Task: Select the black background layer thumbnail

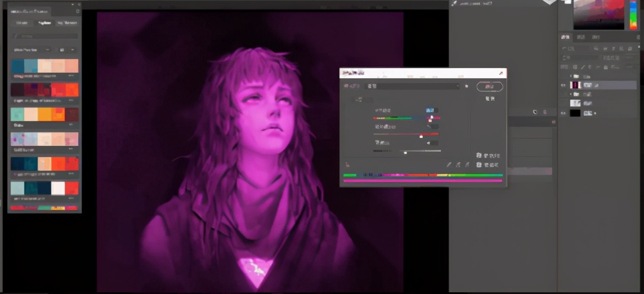Action: click(x=575, y=113)
